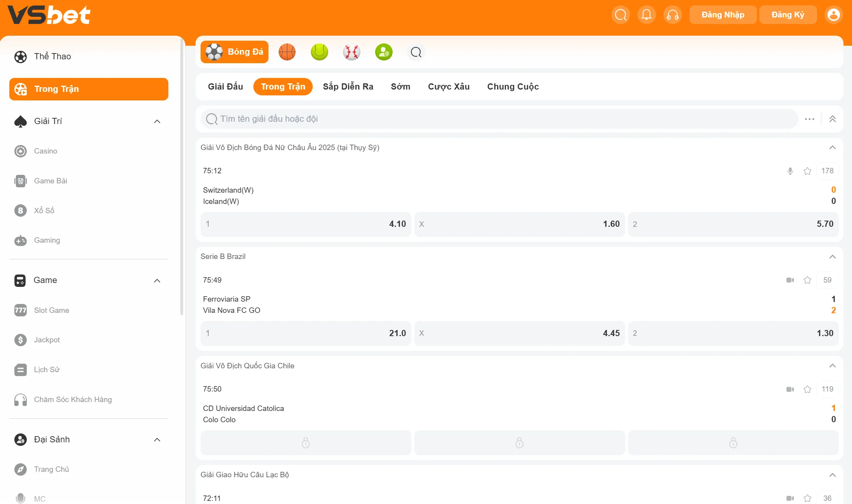Click the search icon in sports bar
Screen dimensions: 852x504
pos(416,52)
